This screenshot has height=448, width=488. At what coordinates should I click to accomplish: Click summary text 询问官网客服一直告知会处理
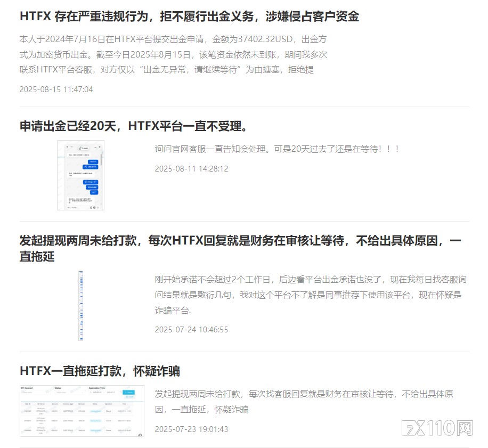(x=277, y=149)
